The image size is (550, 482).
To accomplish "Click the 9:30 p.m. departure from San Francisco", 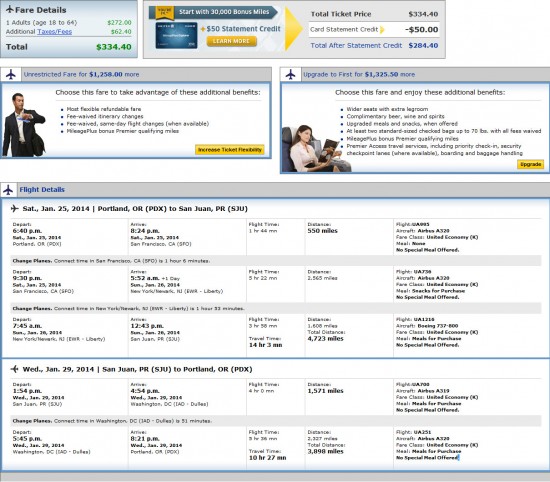I will 27,278.
